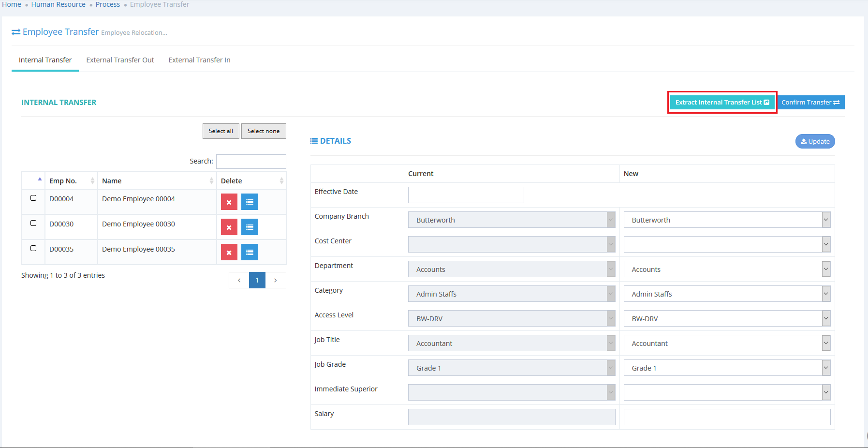Remove Demo Employee 00035 via red X
Viewport: 868px width, 448px height.
[x=229, y=253]
